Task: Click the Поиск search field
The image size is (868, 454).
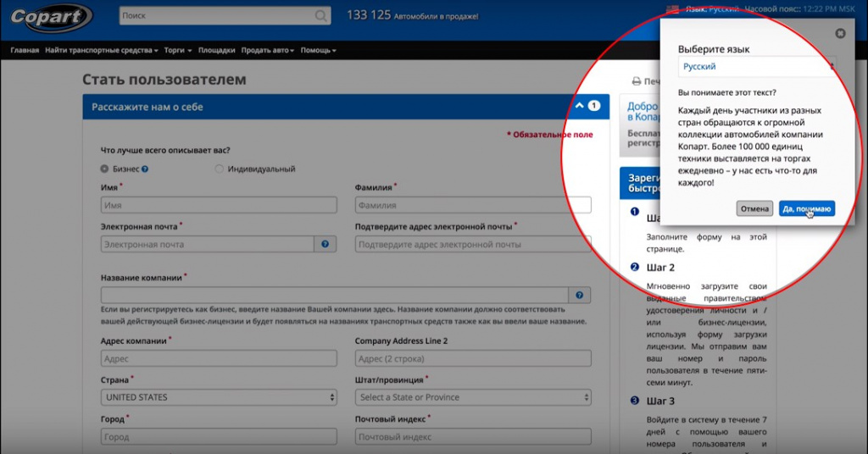Action: coord(216,16)
